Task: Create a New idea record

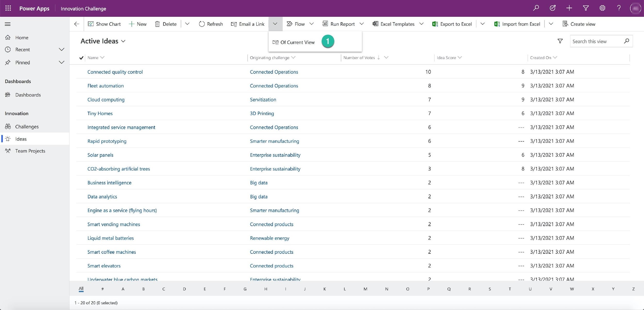Action: 138,24
